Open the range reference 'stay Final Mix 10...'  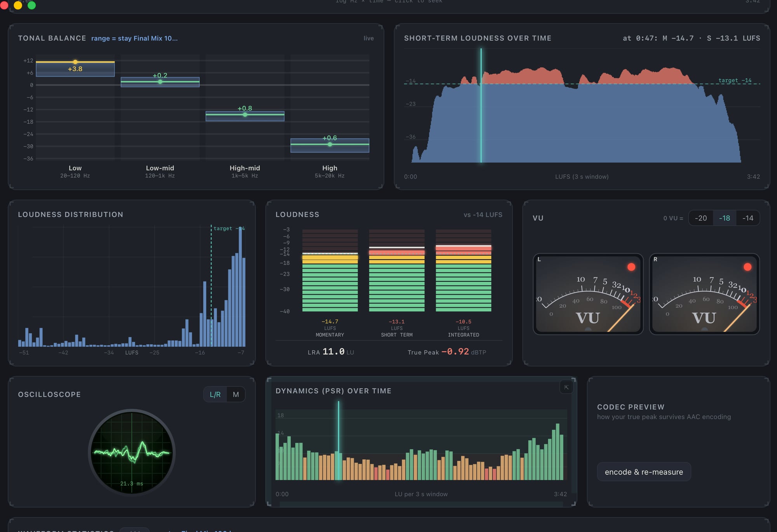(134, 38)
